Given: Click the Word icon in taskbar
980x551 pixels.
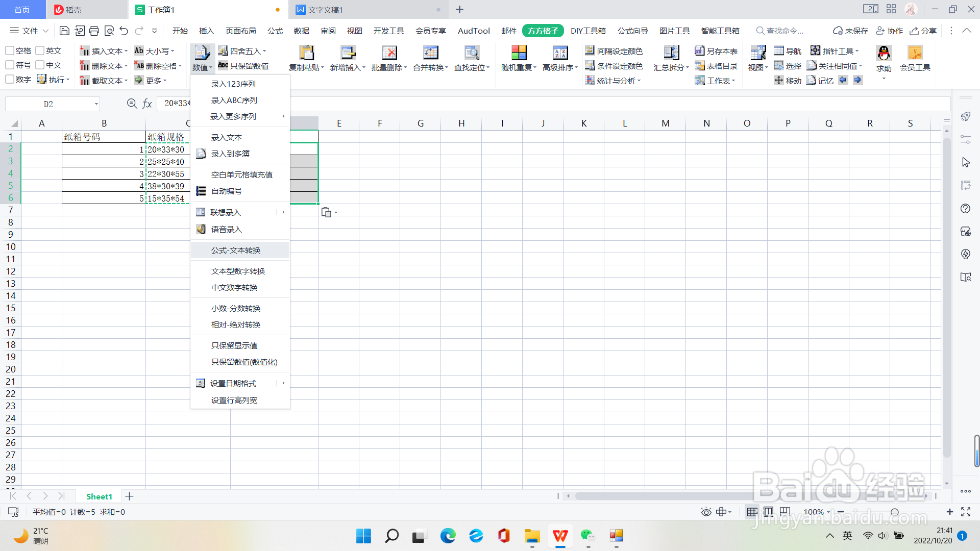Looking at the screenshot, I should coord(560,536).
